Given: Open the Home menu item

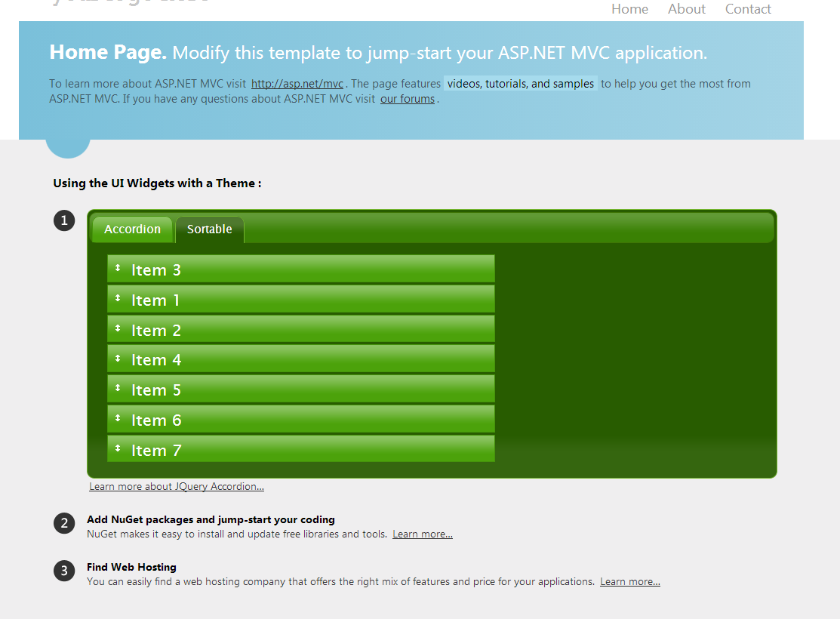Looking at the screenshot, I should (629, 9).
